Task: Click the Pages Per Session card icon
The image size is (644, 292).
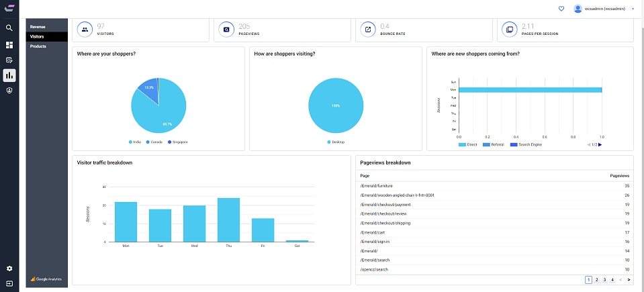Action: coord(510,30)
